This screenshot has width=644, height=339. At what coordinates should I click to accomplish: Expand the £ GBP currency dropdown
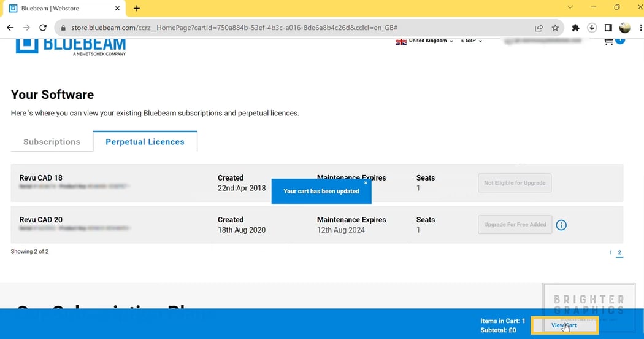tap(472, 41)
